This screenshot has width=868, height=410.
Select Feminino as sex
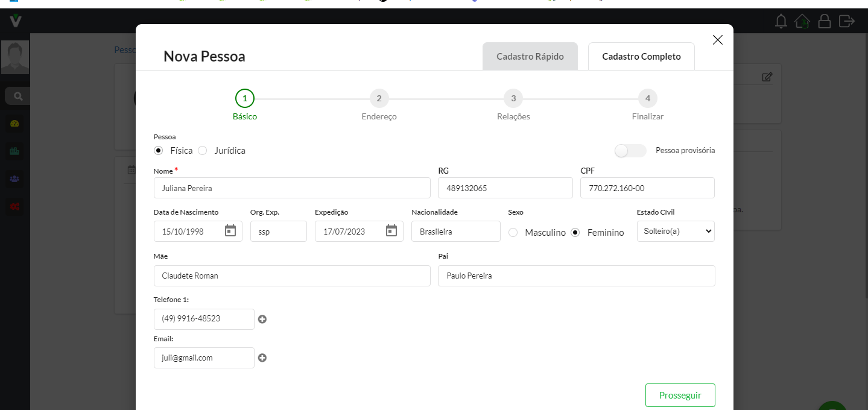coord(575,232)
